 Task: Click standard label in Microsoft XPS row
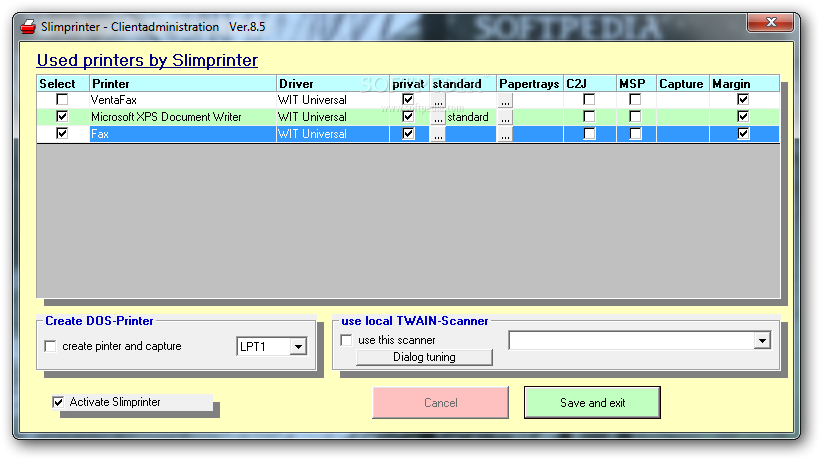tap(468, 117)
